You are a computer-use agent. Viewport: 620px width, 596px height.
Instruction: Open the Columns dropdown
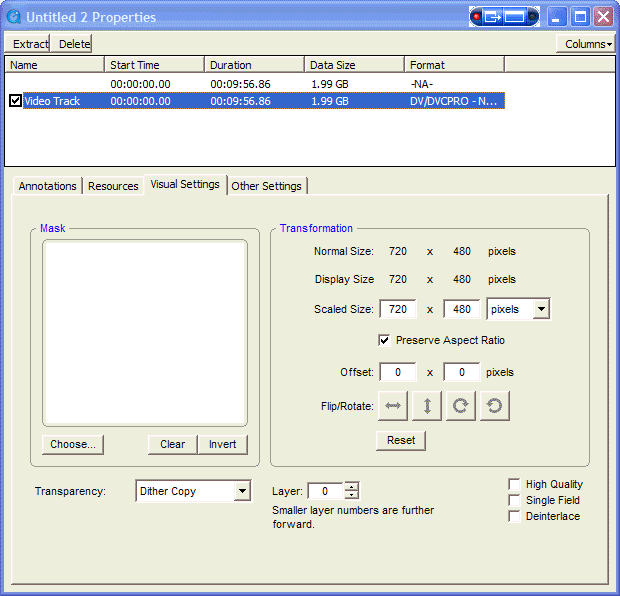585,44
